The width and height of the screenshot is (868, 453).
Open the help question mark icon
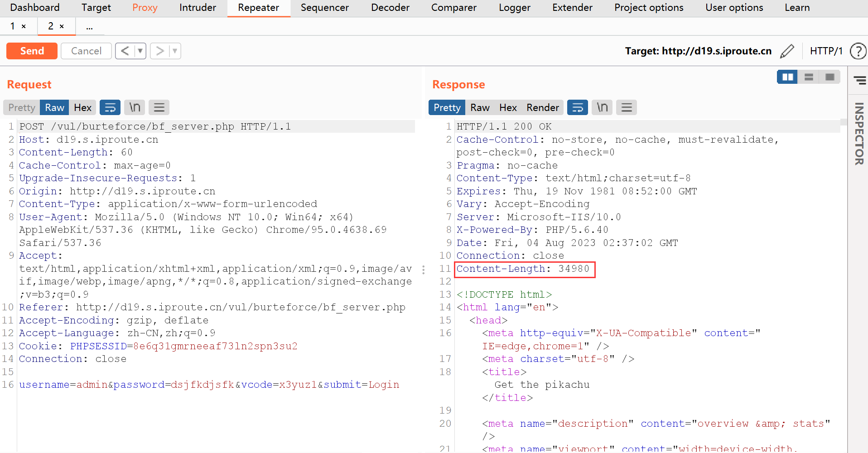858,51
